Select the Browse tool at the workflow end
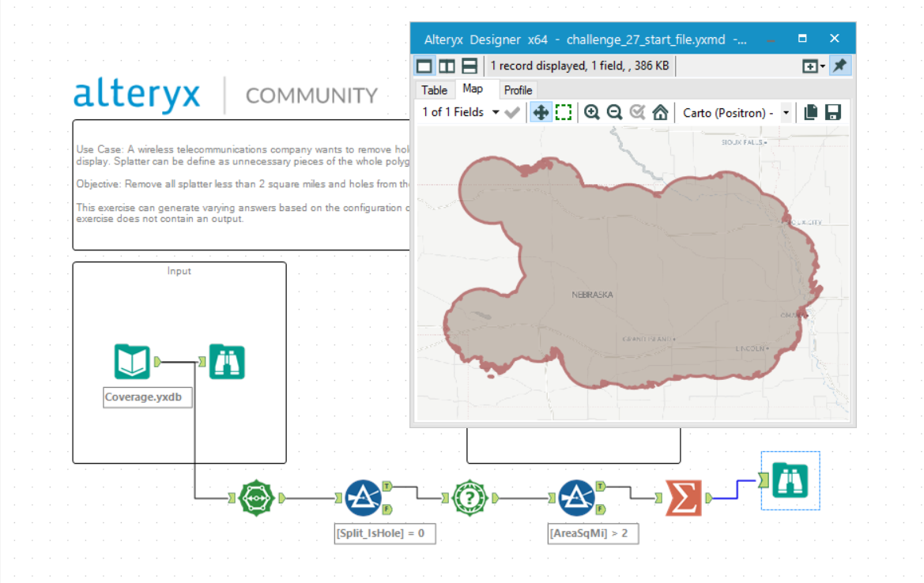 point(790,482)
